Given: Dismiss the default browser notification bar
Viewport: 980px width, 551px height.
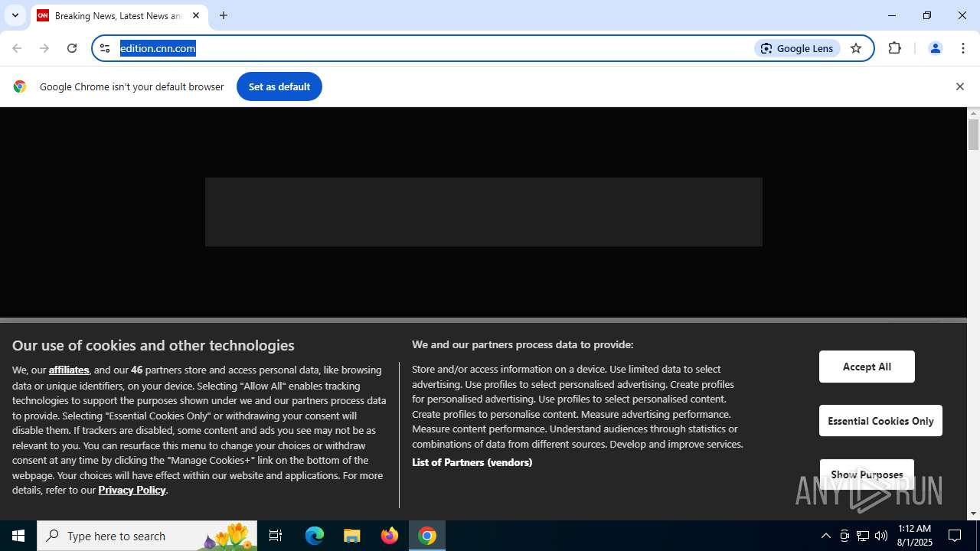Looking at the screenshot, I should pos(959,86).
